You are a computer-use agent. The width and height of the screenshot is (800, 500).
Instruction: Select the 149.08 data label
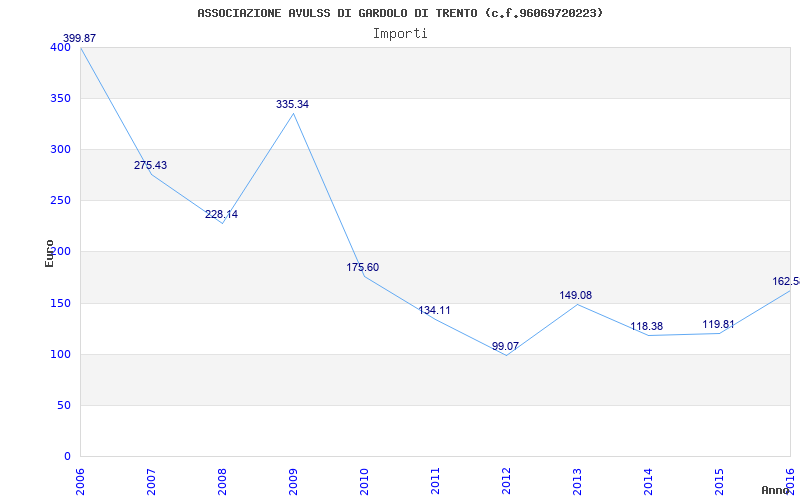pyautogui.click(x=576, y=295)
